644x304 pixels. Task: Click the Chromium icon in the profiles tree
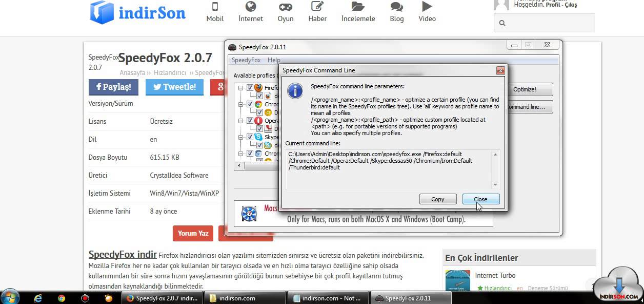(258, 154)
